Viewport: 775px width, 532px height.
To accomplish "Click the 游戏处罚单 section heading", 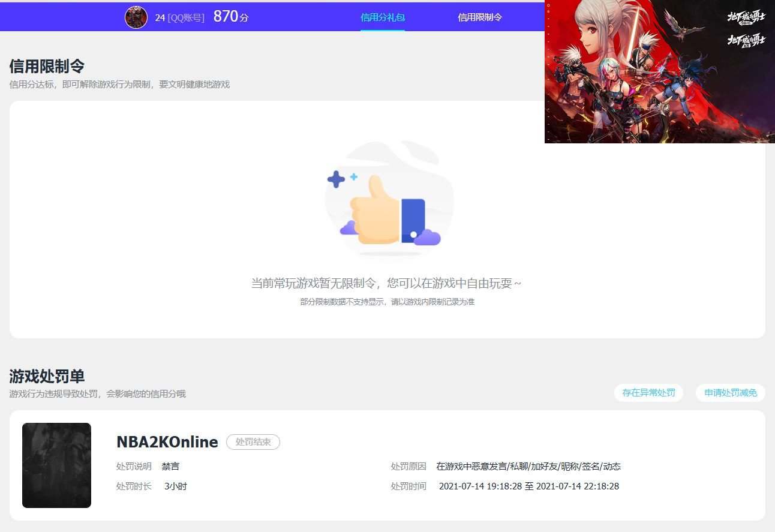I will (47, 376).
